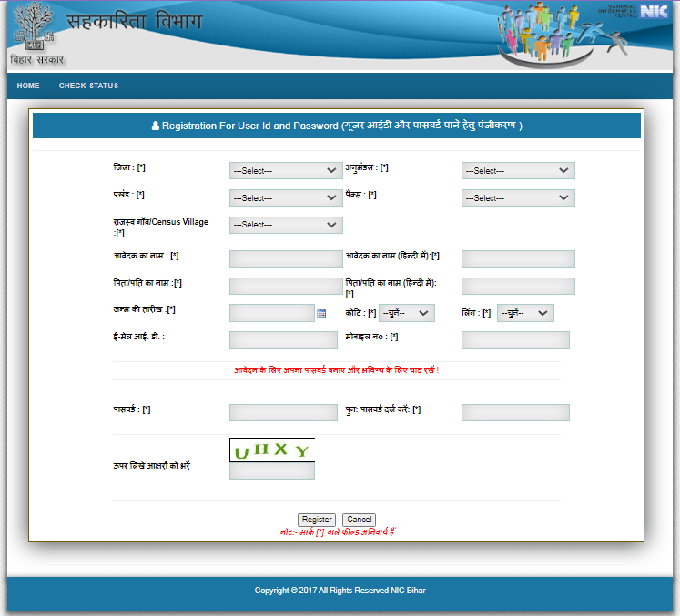The width and height of the screenshot is (680, 616).
Task: Go to the HOME menu item
Action: click(x=28, y=86)
